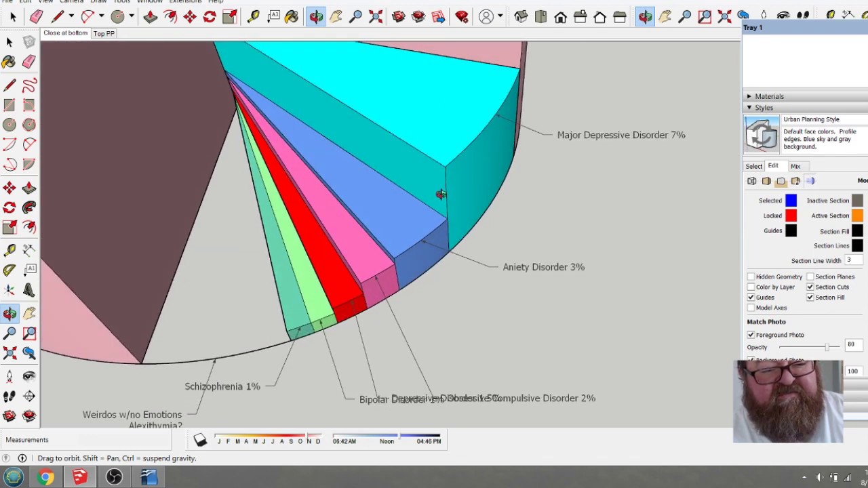This screenshot has height=488, width=868.
Task: Select the Protractor tool
Action: (x=9, y=270)
